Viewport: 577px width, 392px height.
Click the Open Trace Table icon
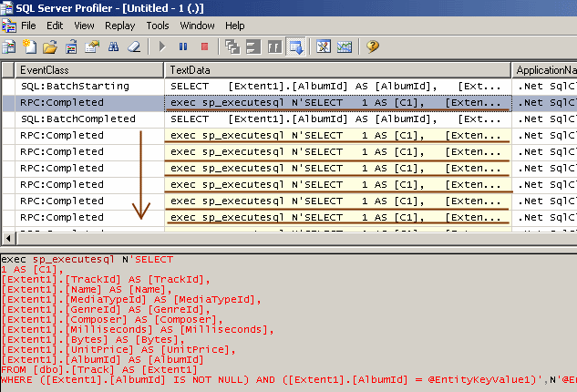(71, 46)
